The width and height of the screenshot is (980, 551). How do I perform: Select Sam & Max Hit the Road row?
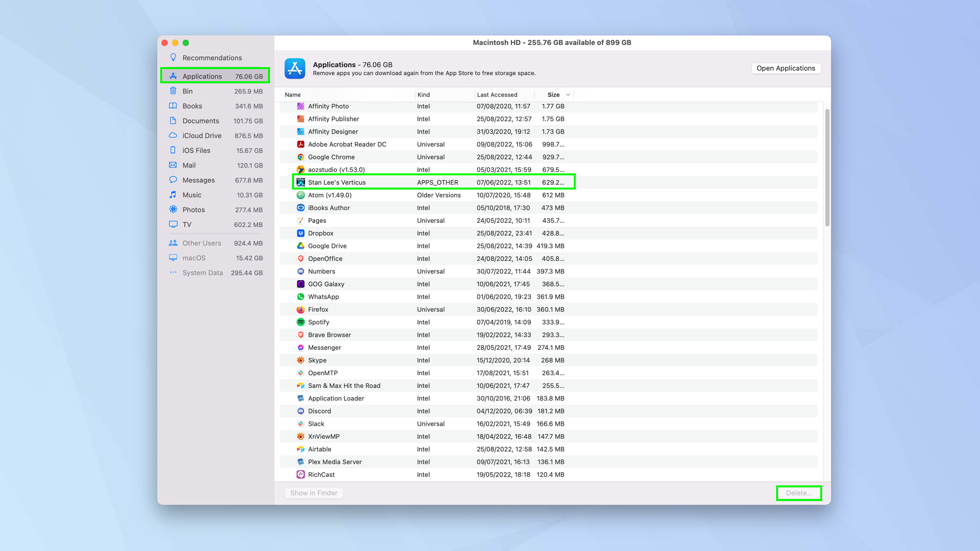click(548, 385)
